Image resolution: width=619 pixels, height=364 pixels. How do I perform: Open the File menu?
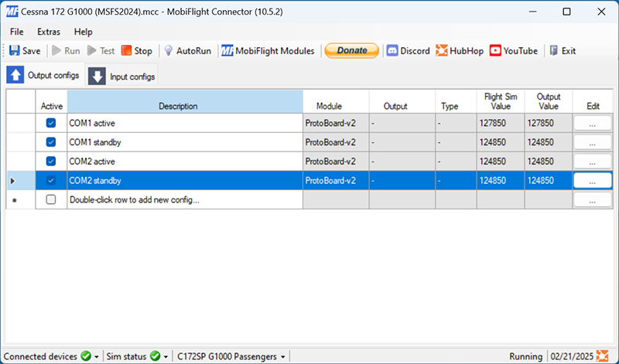pos(16,32)
